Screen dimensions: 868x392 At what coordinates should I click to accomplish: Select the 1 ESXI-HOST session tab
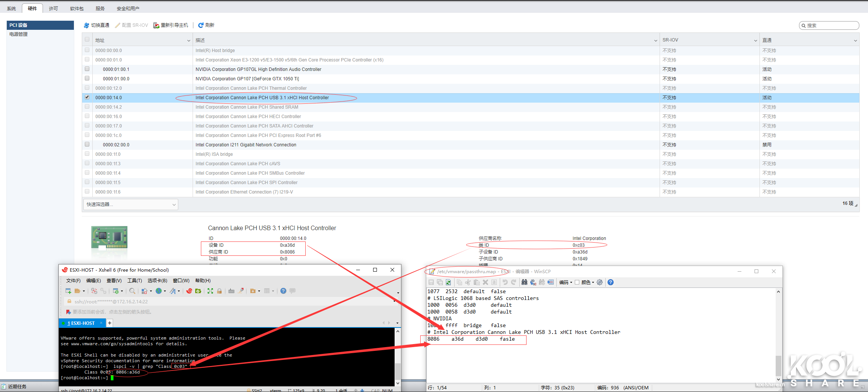click(82, 323)
